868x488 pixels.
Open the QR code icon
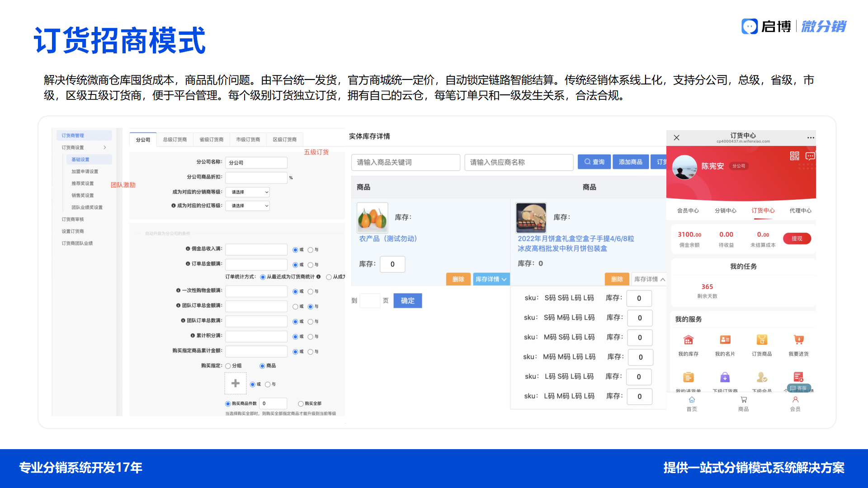(794, 156)
